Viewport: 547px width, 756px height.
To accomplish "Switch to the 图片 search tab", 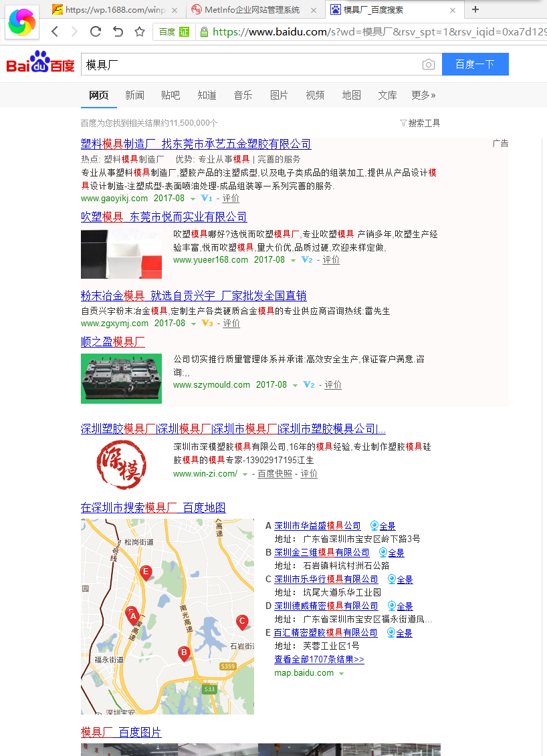I will 279,95.
